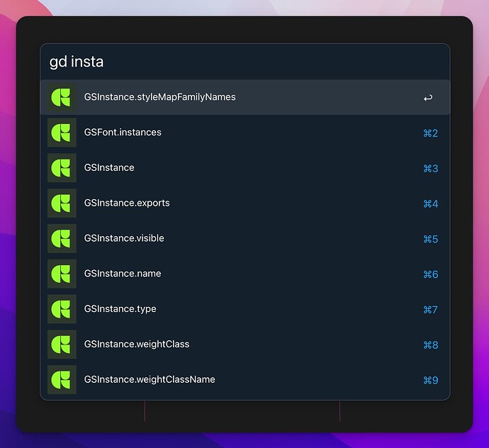489x448 pixels.
Task: Pick the GSInstance.type result
Action: pos(244,309)
